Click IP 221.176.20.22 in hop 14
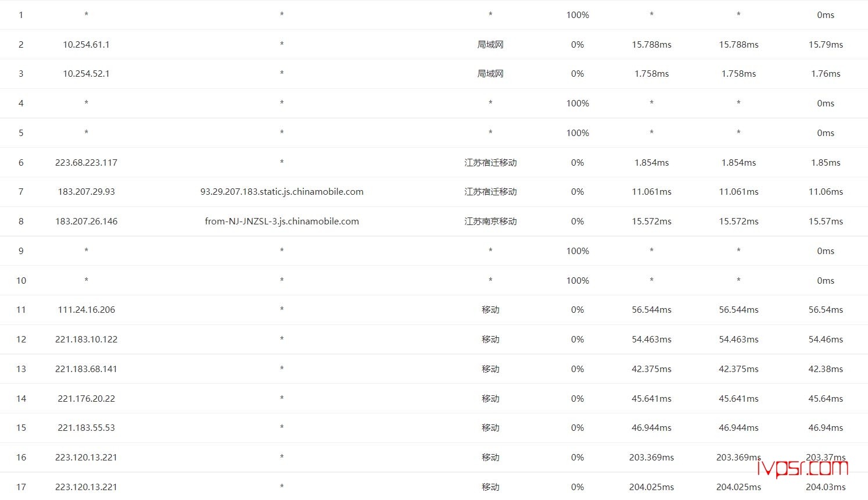The height and width of the screenshot is (500, 868). coord(86,399)
